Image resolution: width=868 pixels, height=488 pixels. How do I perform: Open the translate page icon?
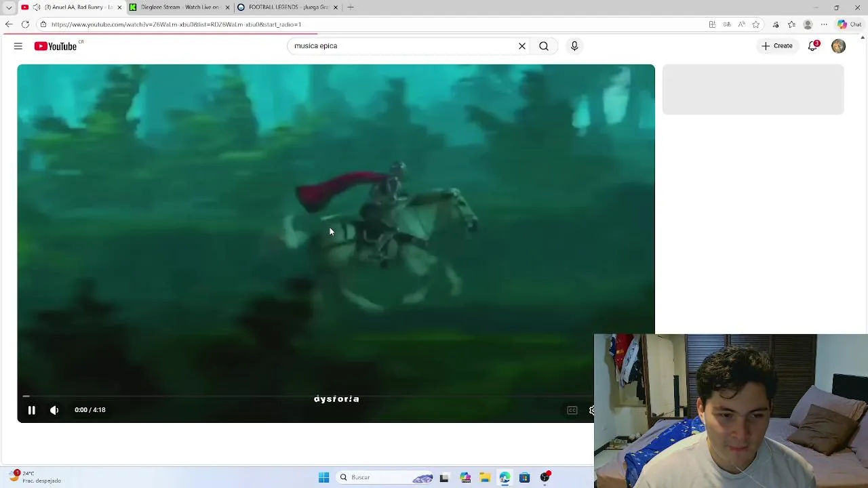click(x=727, y=24)
